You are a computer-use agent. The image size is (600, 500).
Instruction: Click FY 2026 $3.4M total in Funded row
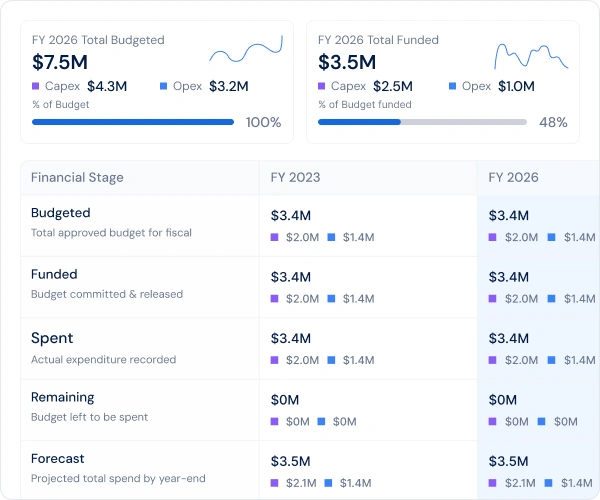pyautogui.click(x=509, y=277)
